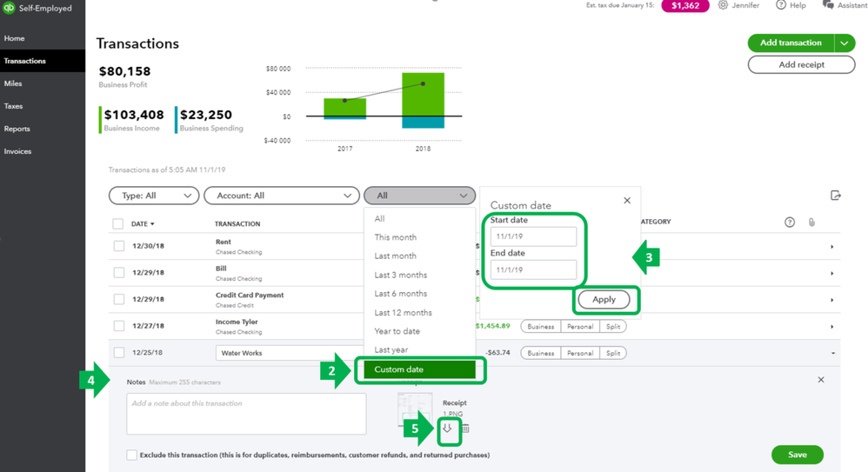Image resolution: width=868 pixels, height=472 pixels.
Task: Open the settings gear next to Jennifer
Action: 723,5
